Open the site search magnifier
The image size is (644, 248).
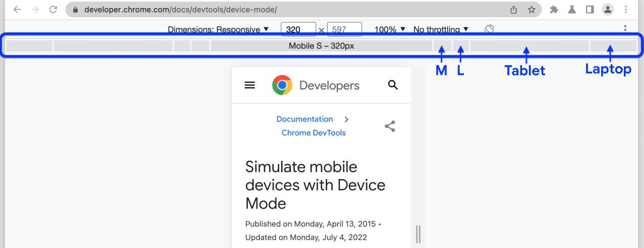pyautogui.click(x=393, y=85)
